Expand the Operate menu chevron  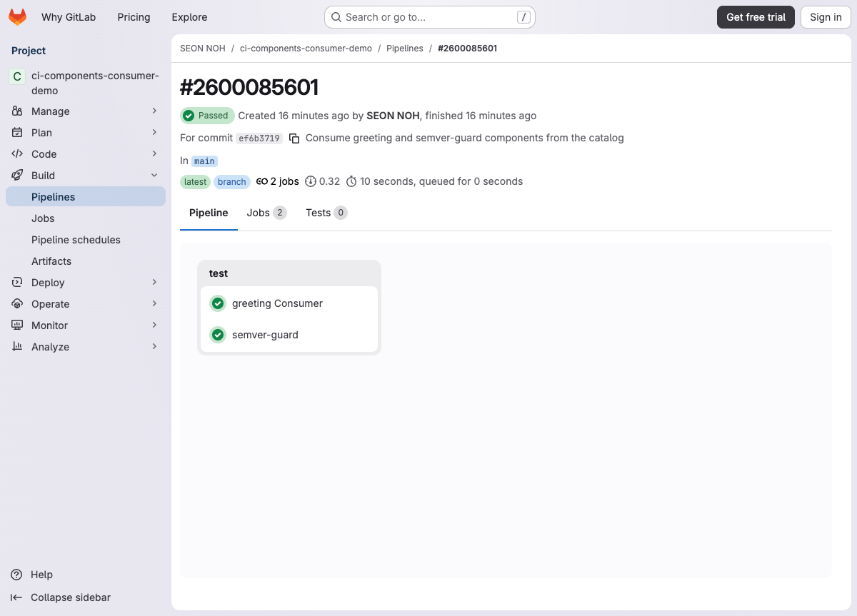154,304
